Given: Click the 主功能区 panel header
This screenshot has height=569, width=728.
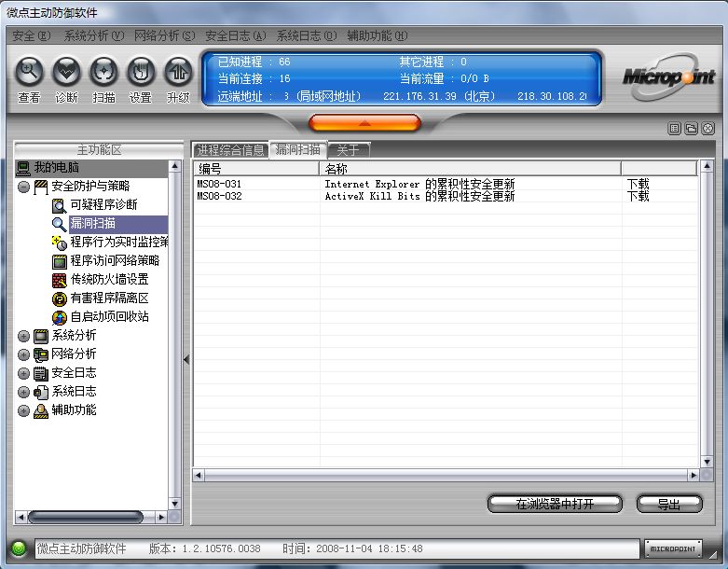Looking at the screenshot, I should click(x=99, y=150).
